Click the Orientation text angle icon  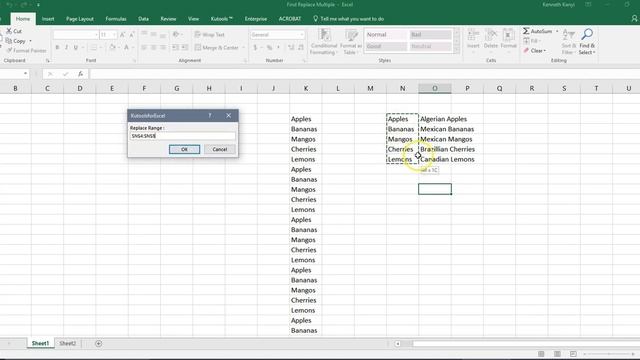[176, 35]
